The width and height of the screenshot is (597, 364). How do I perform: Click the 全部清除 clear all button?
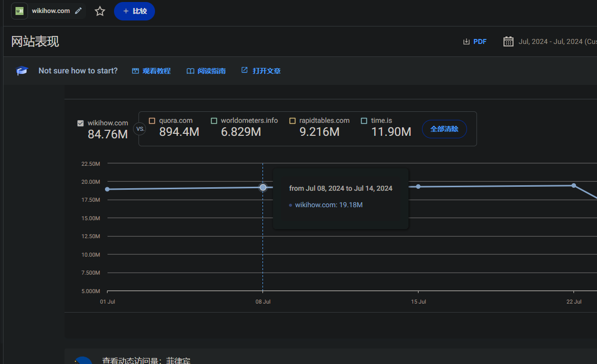pyautogui.click(x=444, y=129)
